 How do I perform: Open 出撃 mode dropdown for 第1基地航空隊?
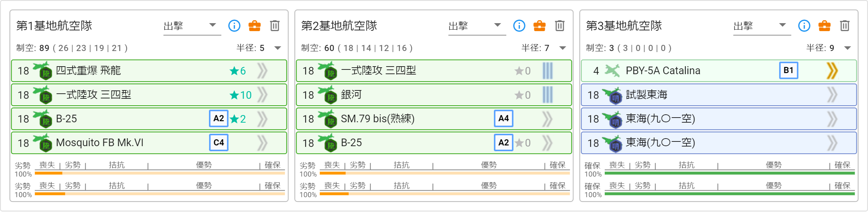[x=192, y=26]
